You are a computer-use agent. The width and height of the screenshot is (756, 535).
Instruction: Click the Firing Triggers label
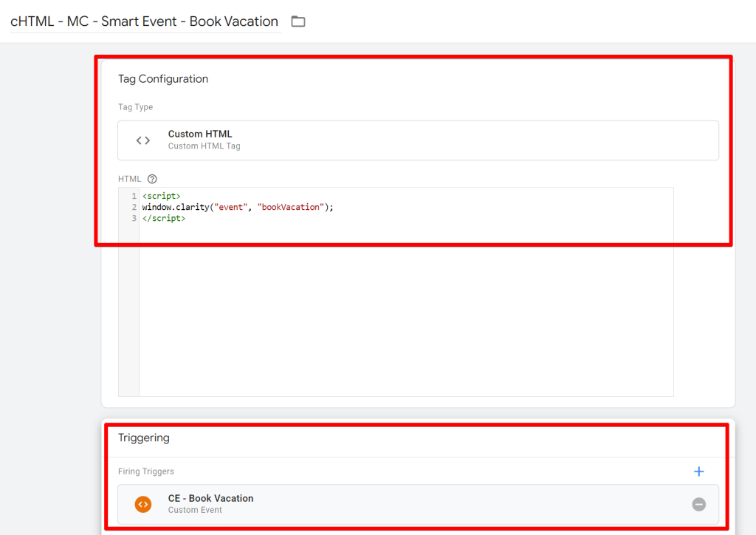click(x=146, y=471)
